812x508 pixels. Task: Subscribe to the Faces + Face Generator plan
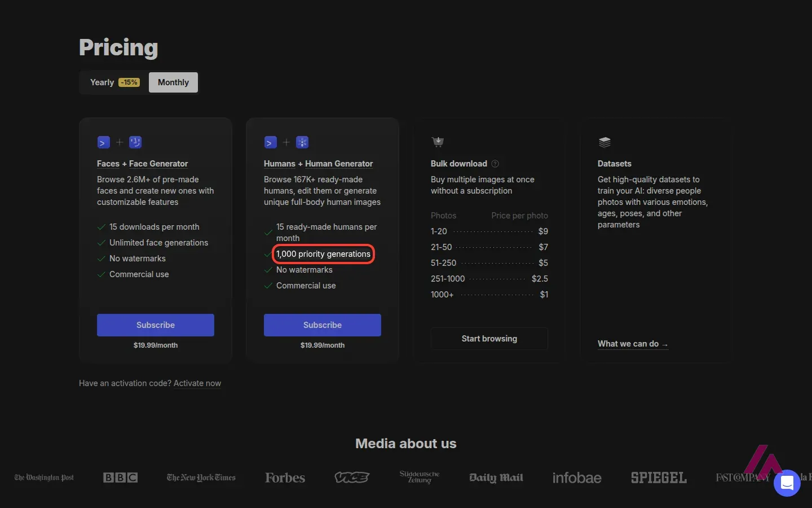click(156, 325)
